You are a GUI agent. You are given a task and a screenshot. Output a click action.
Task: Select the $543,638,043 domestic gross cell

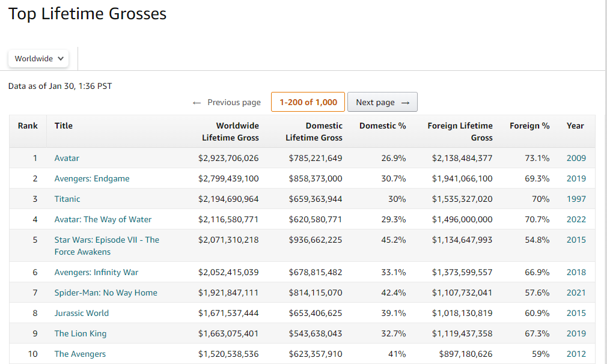pos(316,334)
